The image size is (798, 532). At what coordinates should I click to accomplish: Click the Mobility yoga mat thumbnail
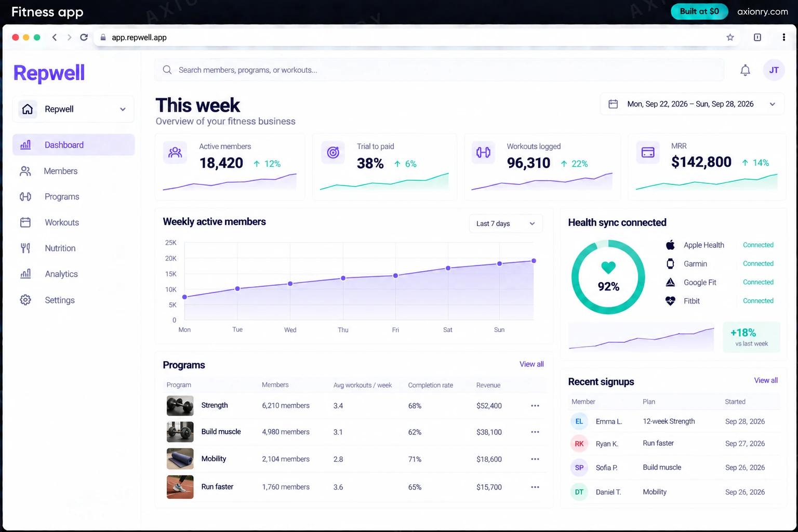(180, 459)
